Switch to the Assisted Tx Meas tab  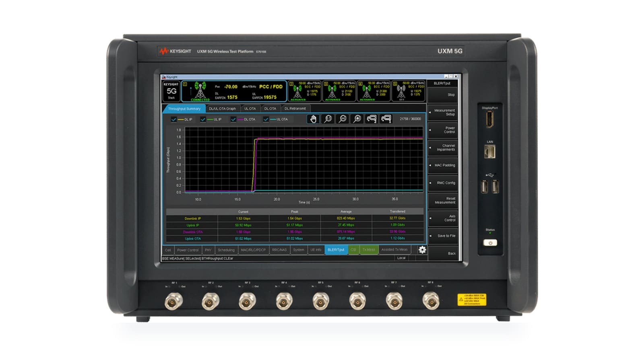pyautogui.click(x=394, y=250)
